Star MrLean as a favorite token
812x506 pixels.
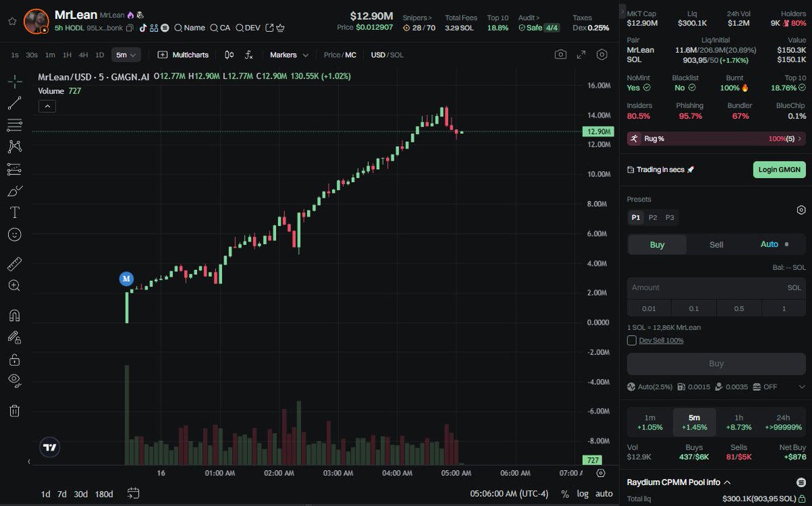coord(12,21)
